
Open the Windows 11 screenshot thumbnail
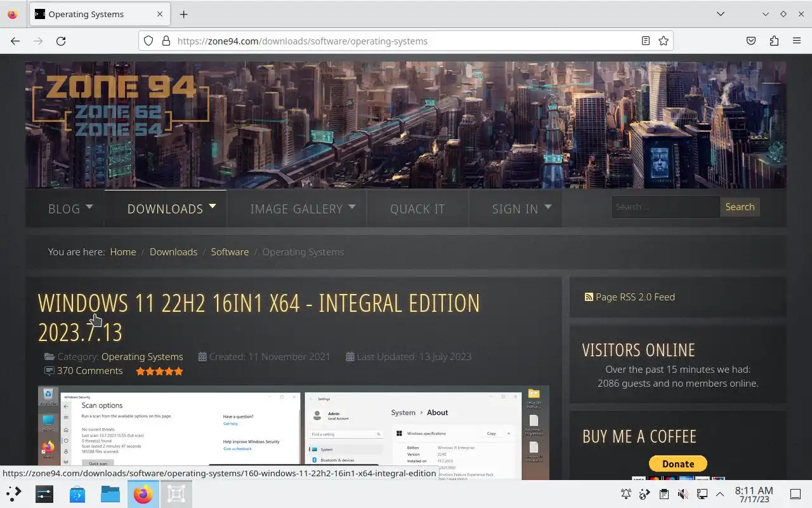[x=293, y=432]
